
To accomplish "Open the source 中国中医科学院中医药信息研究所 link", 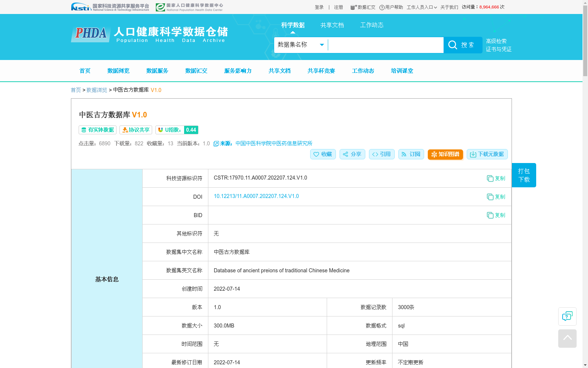I will 274,144.
